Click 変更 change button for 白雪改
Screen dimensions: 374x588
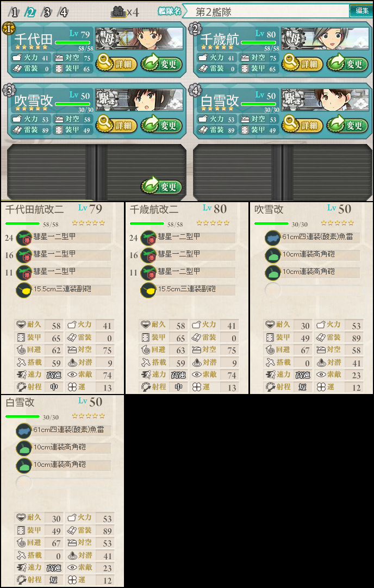click(347, 125)
